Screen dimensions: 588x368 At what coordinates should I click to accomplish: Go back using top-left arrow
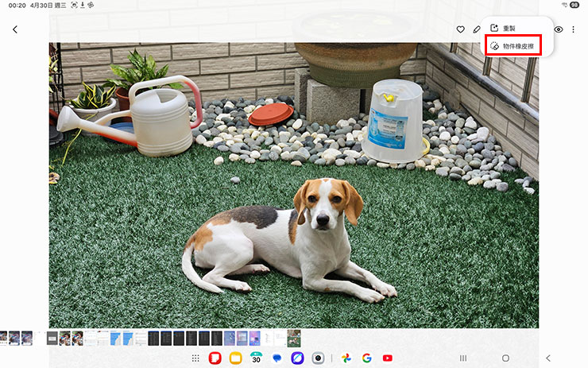[15, 29]
